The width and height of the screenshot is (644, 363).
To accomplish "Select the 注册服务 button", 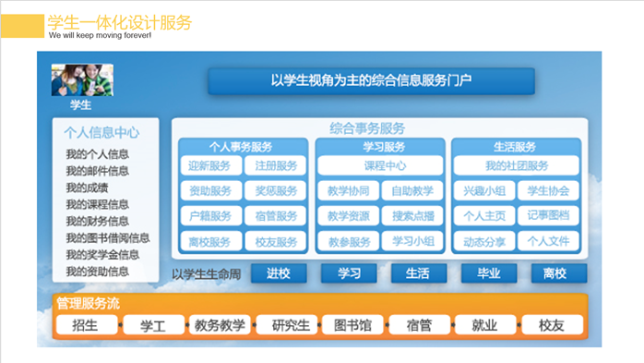I will (x=276, y=165).
